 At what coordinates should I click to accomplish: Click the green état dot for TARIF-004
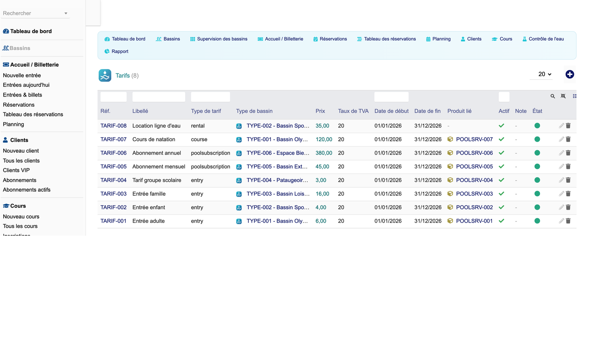pos(537,180)
